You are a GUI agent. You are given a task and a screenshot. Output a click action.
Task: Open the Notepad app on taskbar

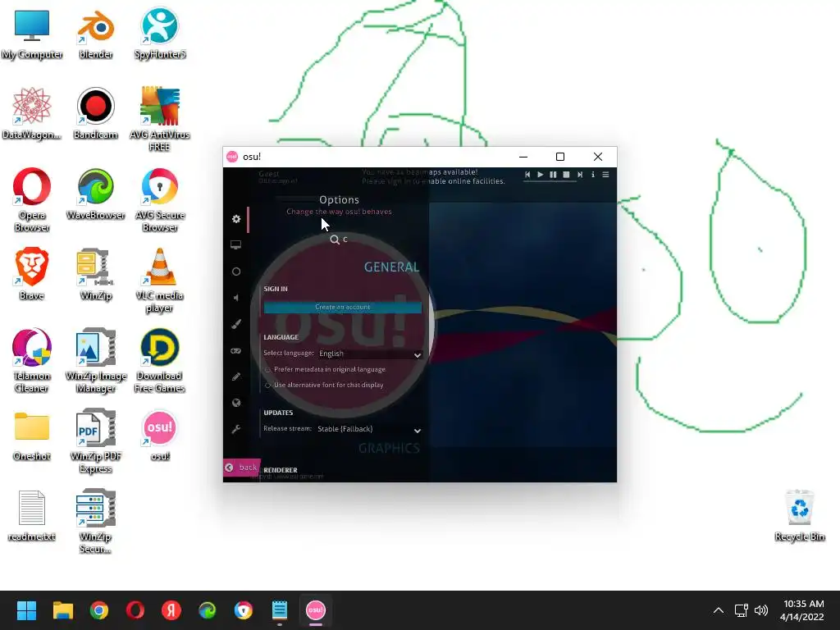tap(280, 610)
